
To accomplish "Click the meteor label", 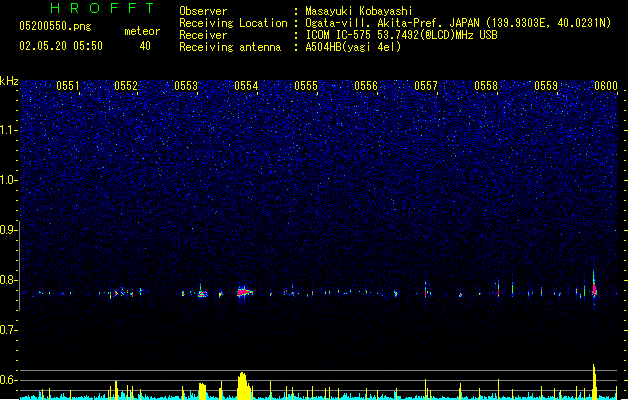I will [x=142, y=31].
